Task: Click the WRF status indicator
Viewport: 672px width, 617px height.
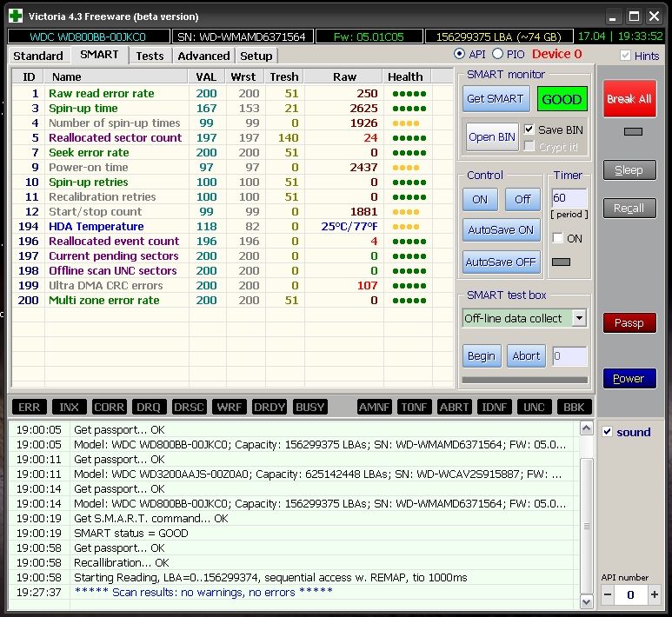Action: pyautogui.click(x=230, y=407)
